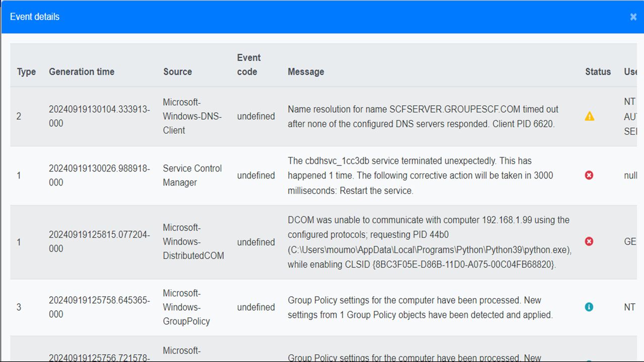Select the DCOM unable to communicate message
This screenshot has height=362, width=644.
coord(429,242)
